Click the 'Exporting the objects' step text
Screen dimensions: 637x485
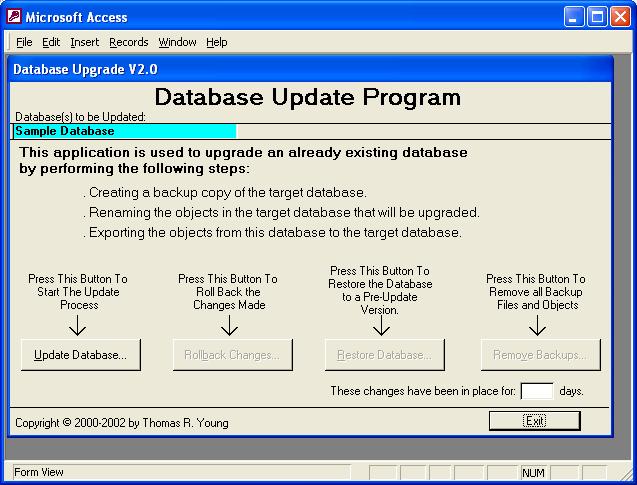click(272, 232)
